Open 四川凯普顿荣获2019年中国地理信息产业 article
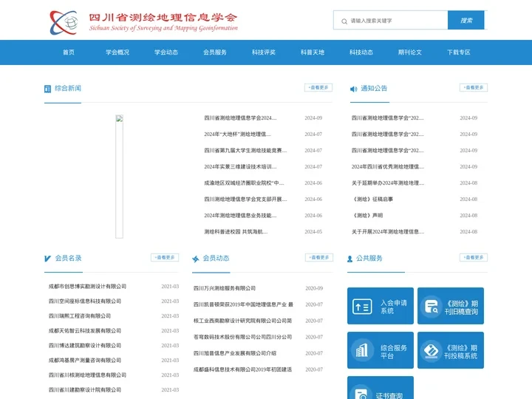Viewport: 532px width, 399px height. point(243,304)
